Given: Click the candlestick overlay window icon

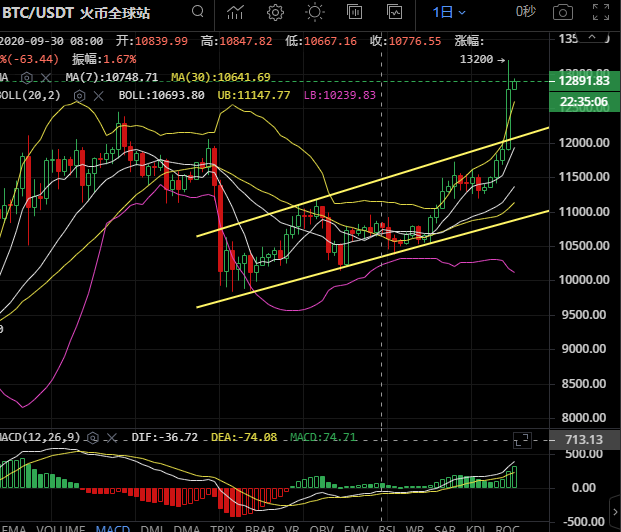Looking at the screenshot, I should point(354,12).
